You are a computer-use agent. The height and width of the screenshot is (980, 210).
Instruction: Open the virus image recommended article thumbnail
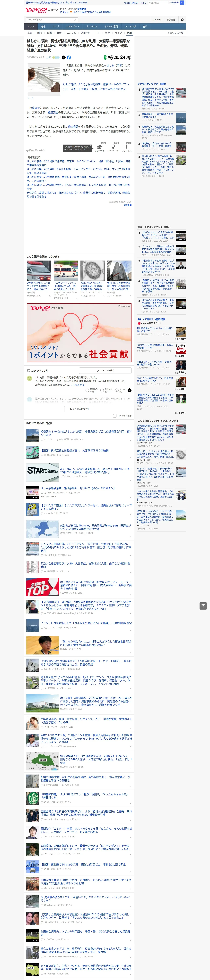tap(92, 270)
